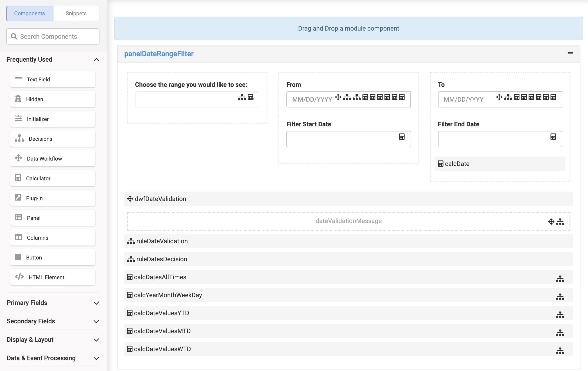
Task: Expand Data & Event Processing section
Action: tap(96, 358)
